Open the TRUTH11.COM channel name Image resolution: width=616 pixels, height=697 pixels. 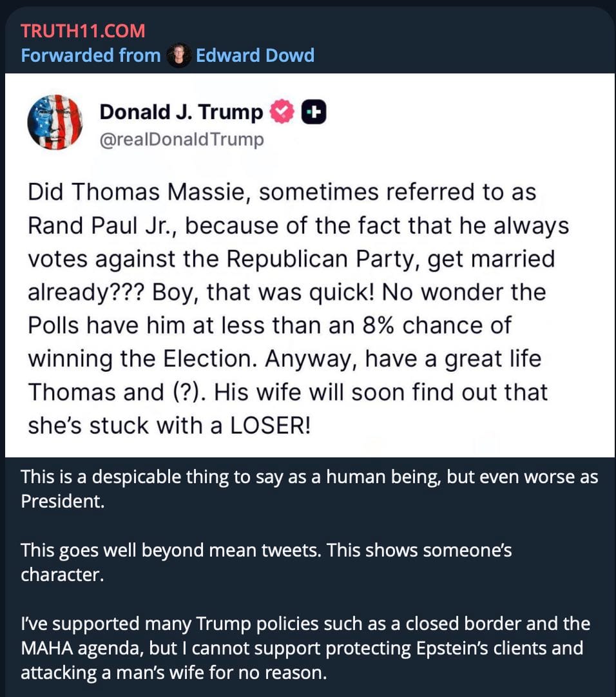(82, 30)
